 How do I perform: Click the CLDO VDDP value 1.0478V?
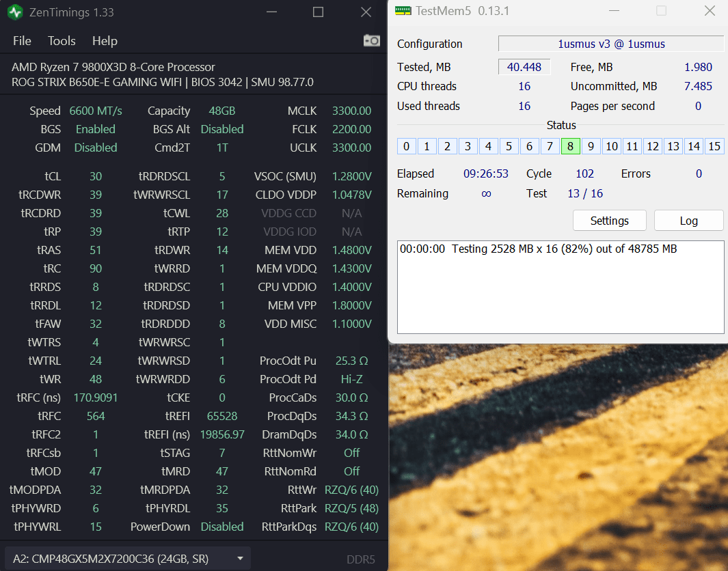(351, 195)
